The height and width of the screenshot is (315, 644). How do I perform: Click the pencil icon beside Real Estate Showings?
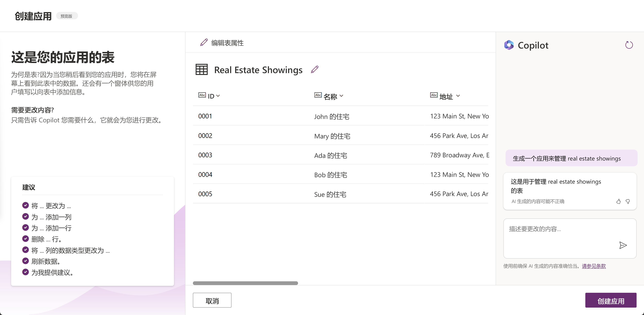click(x=315, y=69)
